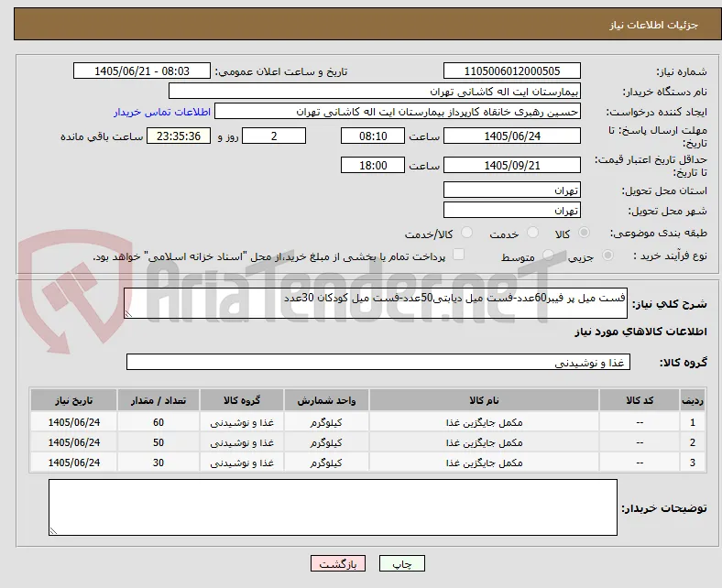This screenshot has height=588, width=722.
Task: Click the price validity date 1405/09/21 field
Action: coord(511,165)
